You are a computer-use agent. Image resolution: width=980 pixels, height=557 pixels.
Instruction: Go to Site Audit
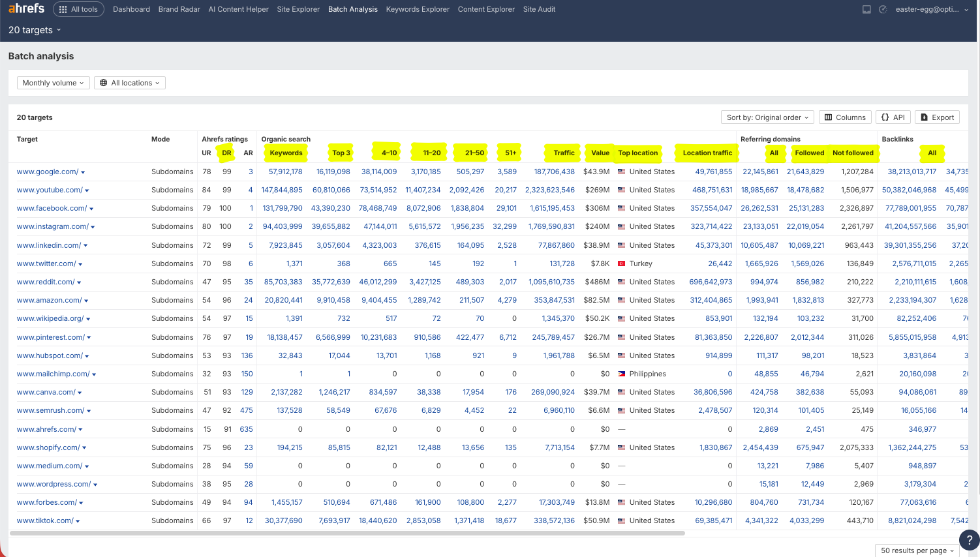(540, 9)
